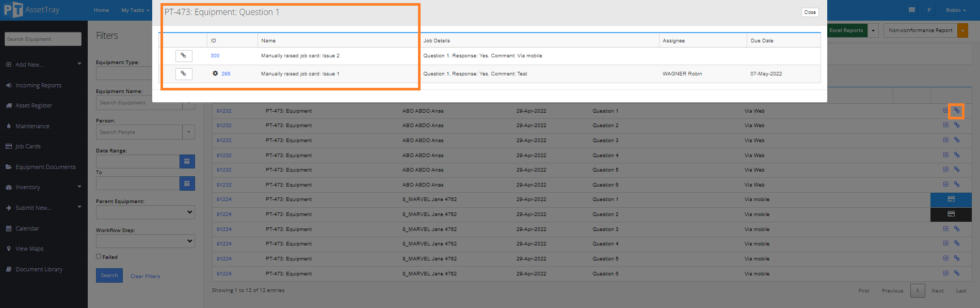The image size is (980, 308).
Task: Open calendar picker for Date Range start
Action: [187, 162]
